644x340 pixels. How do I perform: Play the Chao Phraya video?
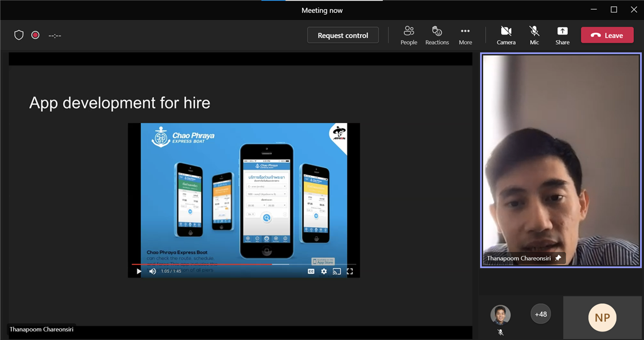coord(139,271)
